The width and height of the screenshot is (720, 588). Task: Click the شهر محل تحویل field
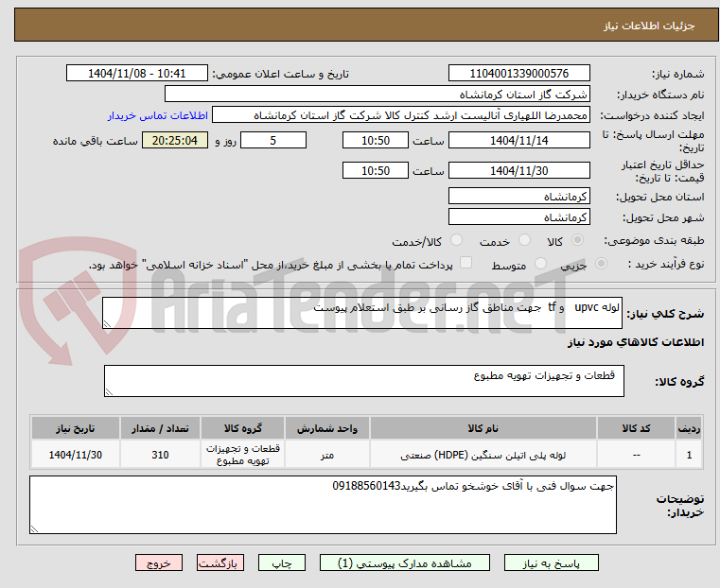pos(518,216)
